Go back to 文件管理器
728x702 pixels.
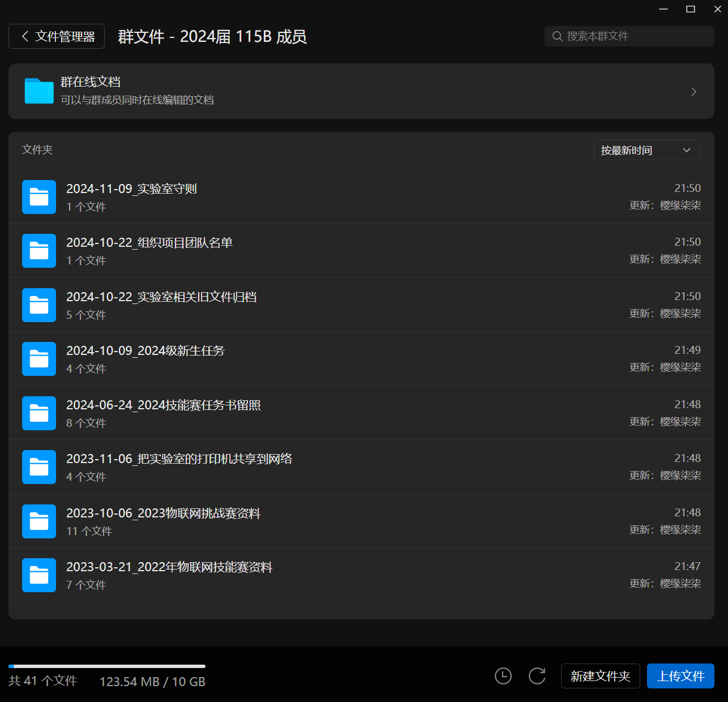tap(57, 36)
